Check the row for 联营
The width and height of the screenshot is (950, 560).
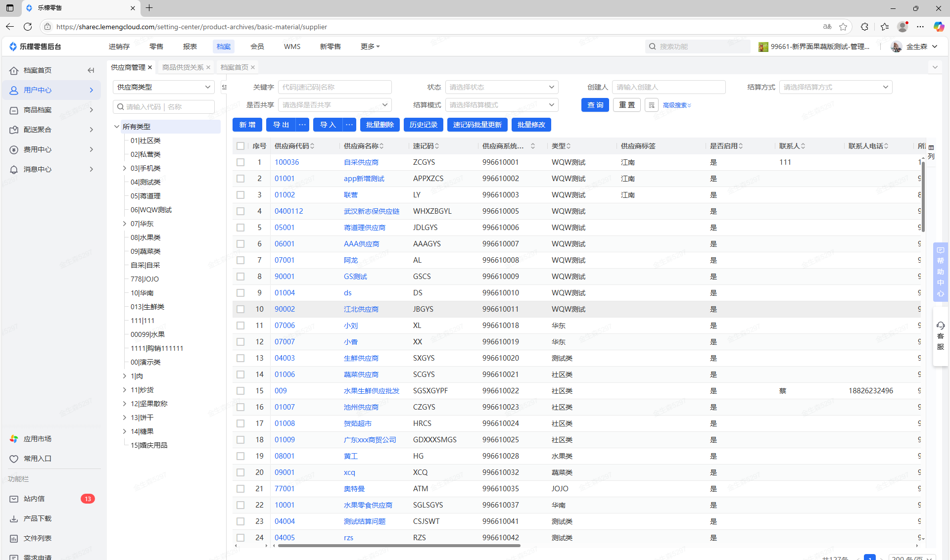pyautogui.click(x=240, y=195)
